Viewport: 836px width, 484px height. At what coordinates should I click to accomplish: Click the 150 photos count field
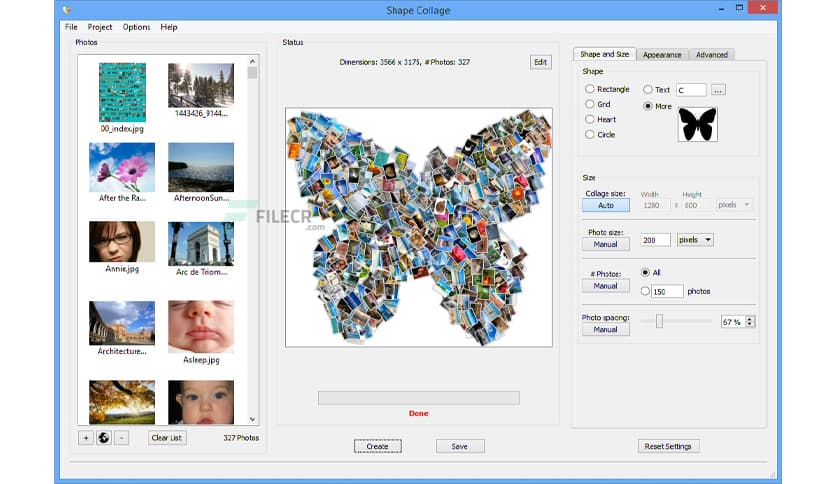pos(667,292)
